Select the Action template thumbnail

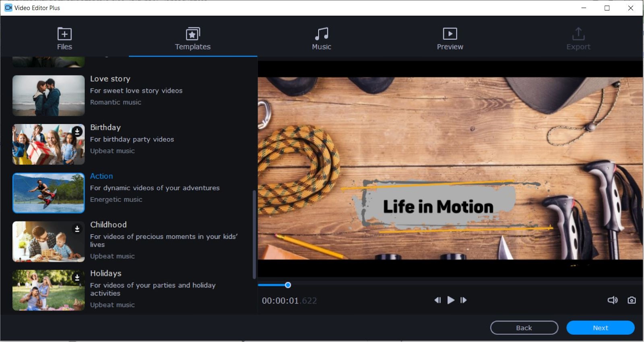click(49, 193)
